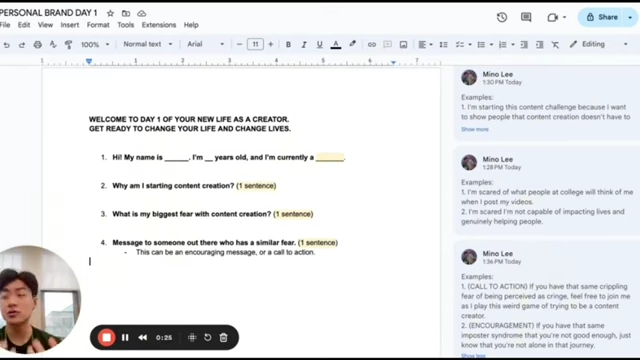Activate the paint format tool
This screenshot has height=360, width=640.
69,44
